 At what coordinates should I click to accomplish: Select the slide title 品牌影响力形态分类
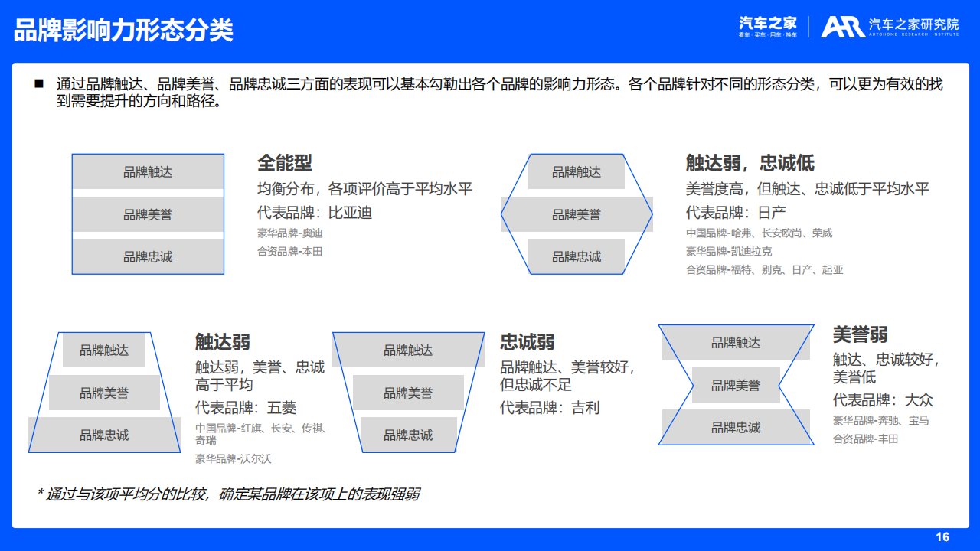pyautogui.click(x=123, y=31)
